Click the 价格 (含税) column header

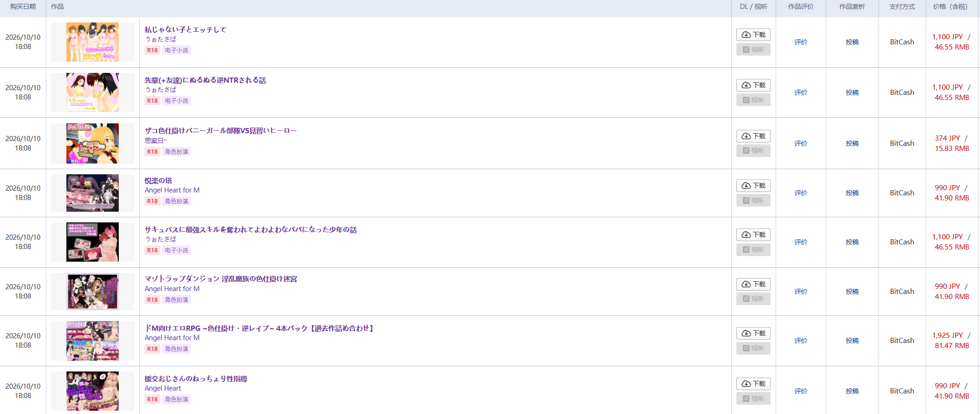pos(950,7)
